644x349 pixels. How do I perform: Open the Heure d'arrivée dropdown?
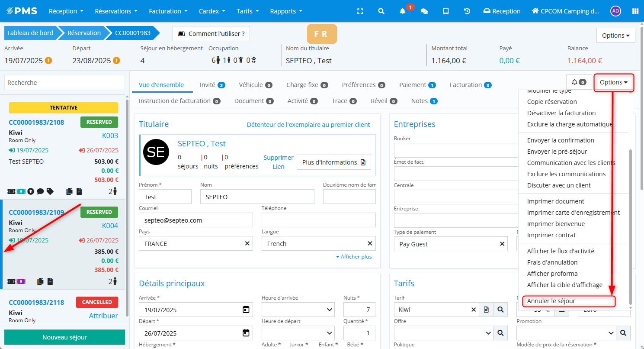[298, 310]
